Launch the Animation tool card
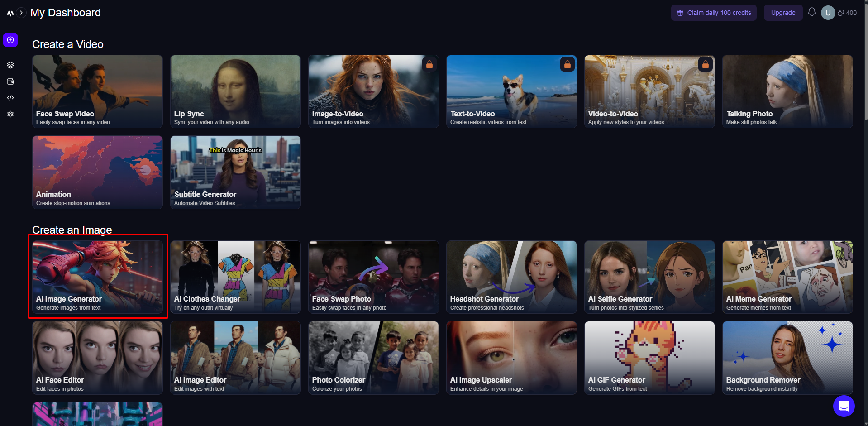This screenshot has height=426, width=868. 97,172
